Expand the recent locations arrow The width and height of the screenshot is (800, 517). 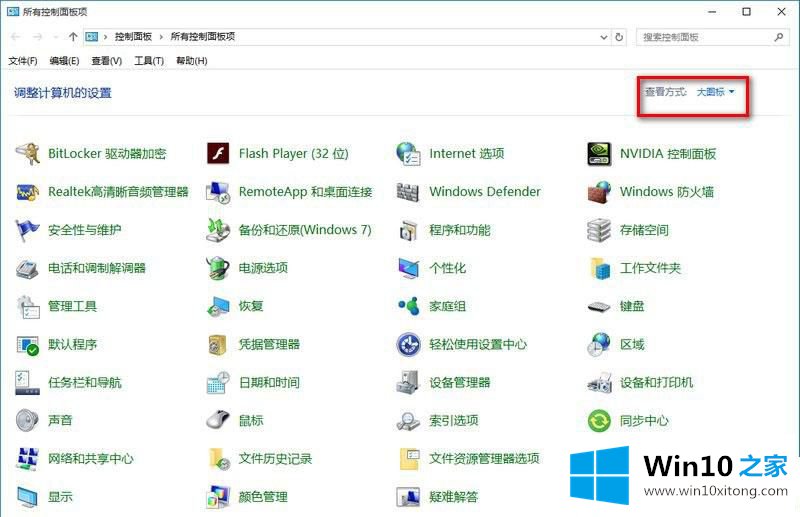(56, 37)
